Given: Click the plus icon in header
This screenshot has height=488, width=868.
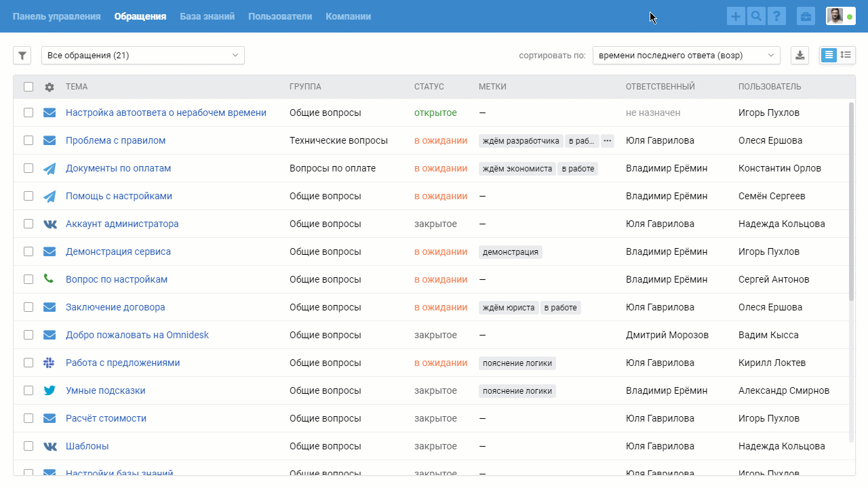Looking at the screenshot, I should [x=735, y=16].
